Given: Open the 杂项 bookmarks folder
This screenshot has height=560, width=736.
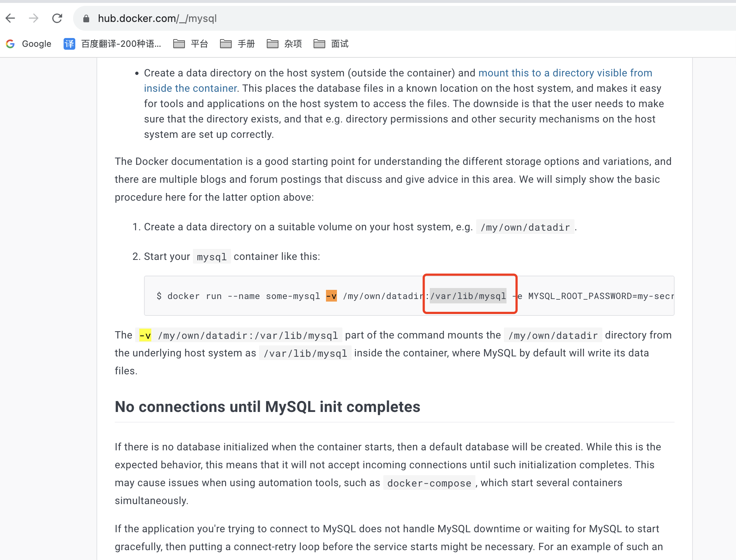Looking at the screenshot, I should [x=284, y=44].
